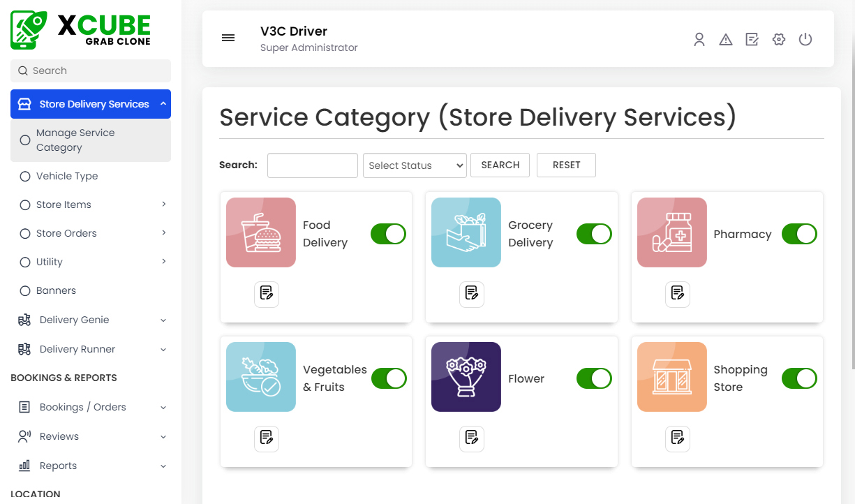Click the alert warning icon in the header
Image resolution: width=855 pixels, height=504 pixels.
click(726, 40)
